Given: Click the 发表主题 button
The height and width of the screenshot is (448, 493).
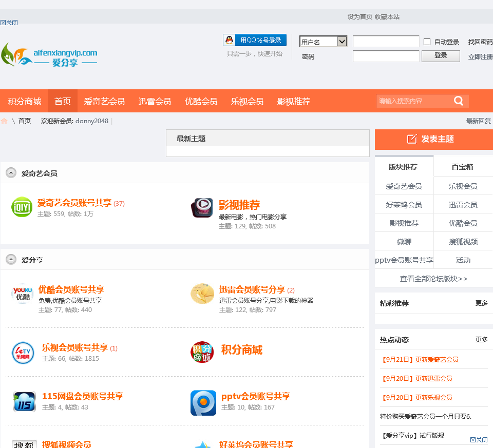Looking at the screenshot, I should (433, 139).
